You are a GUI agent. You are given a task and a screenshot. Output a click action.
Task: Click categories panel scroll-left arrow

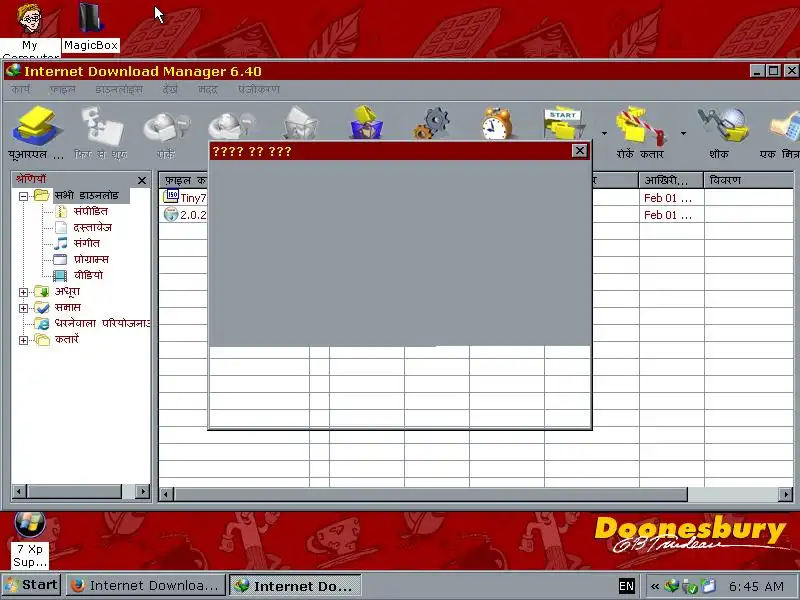pyautogui.click(x=19, y=491)
